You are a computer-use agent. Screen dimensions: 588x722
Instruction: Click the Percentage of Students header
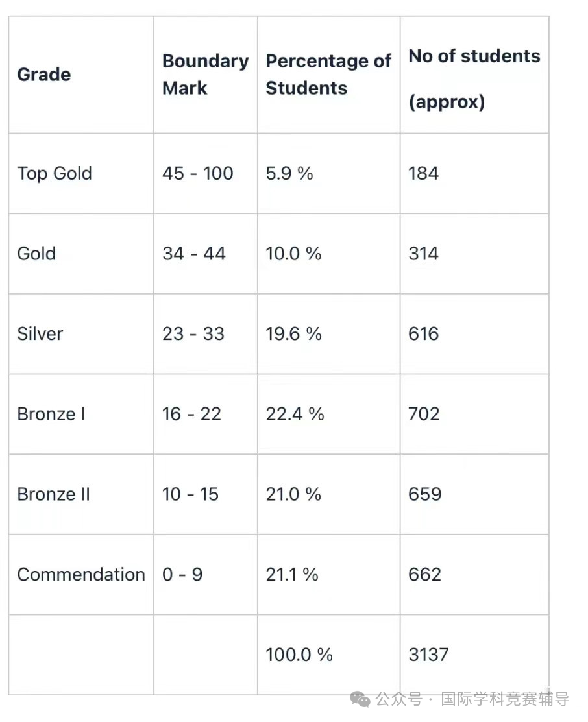click(x=328, y=75)
